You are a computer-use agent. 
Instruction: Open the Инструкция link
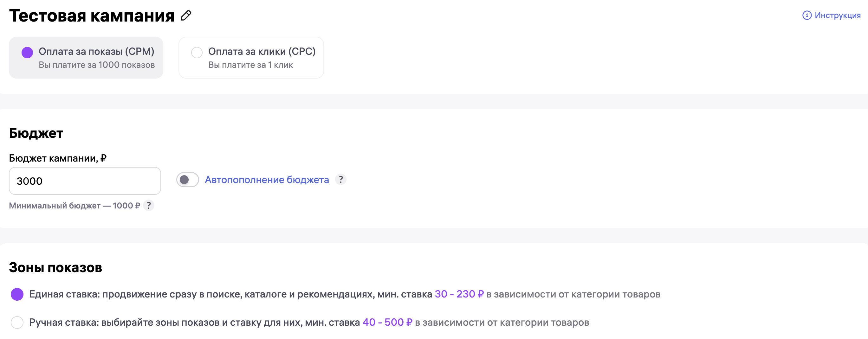pos(837,16)
